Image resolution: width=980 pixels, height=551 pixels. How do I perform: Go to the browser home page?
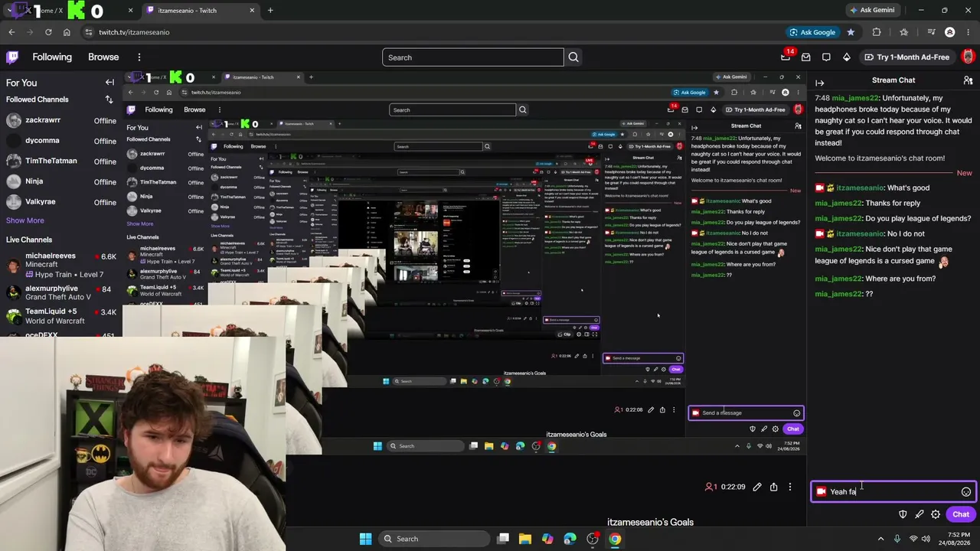(x=67, y=32)
